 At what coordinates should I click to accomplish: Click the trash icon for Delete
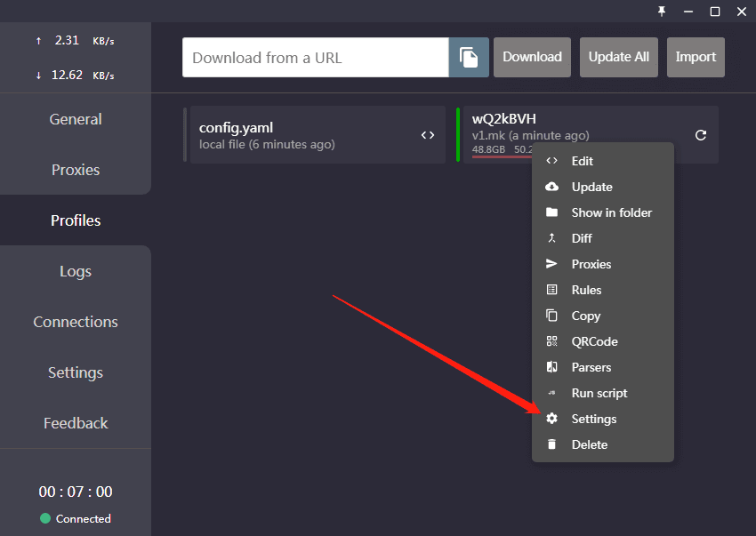coord(551,444)
